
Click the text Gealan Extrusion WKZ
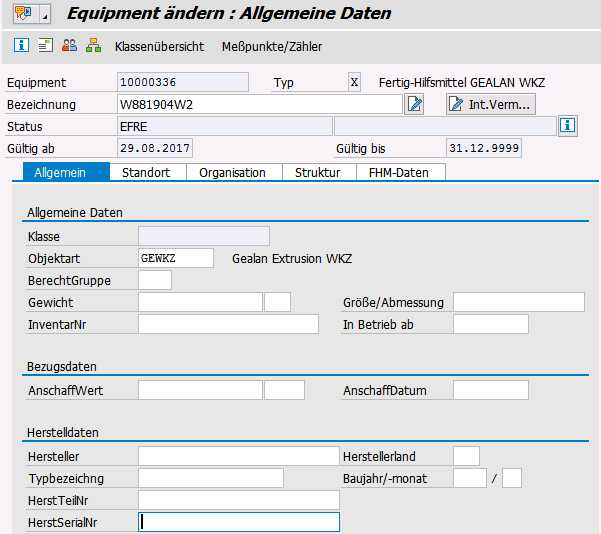(292, 258)
